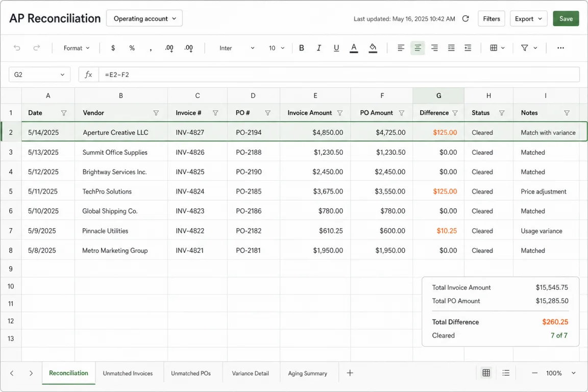Click the Filters button

491,19
